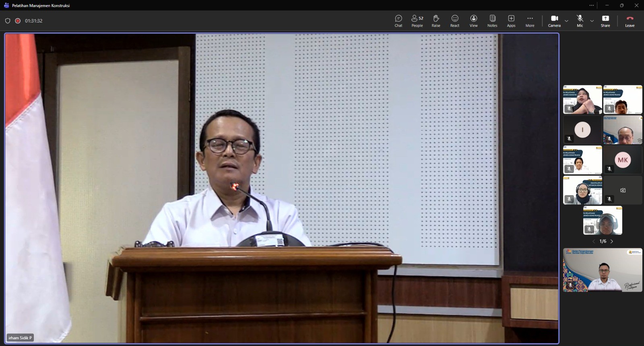The width and height of the screenshot is (644, 346).
Task: Open the Chat panel
Action: tap(398, 21)
